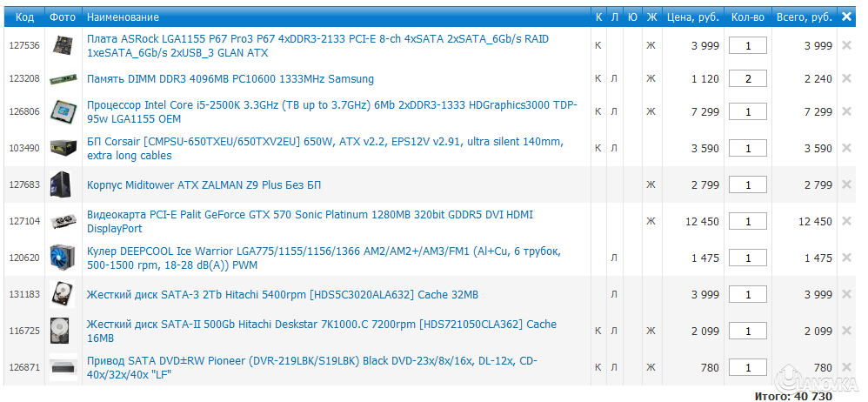Remove the Intel Core i5-2500K row
Image resolution: width=868 pixels, height=402 pixels.
point(846,111)
